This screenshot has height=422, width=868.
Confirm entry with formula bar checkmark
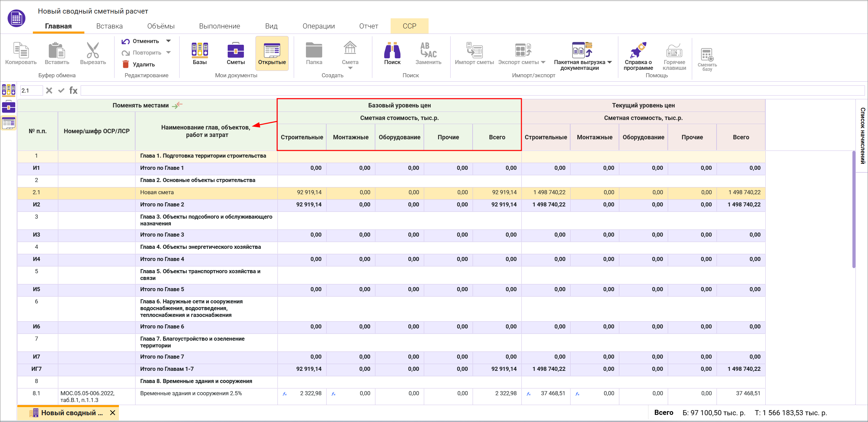coord(61,91)
